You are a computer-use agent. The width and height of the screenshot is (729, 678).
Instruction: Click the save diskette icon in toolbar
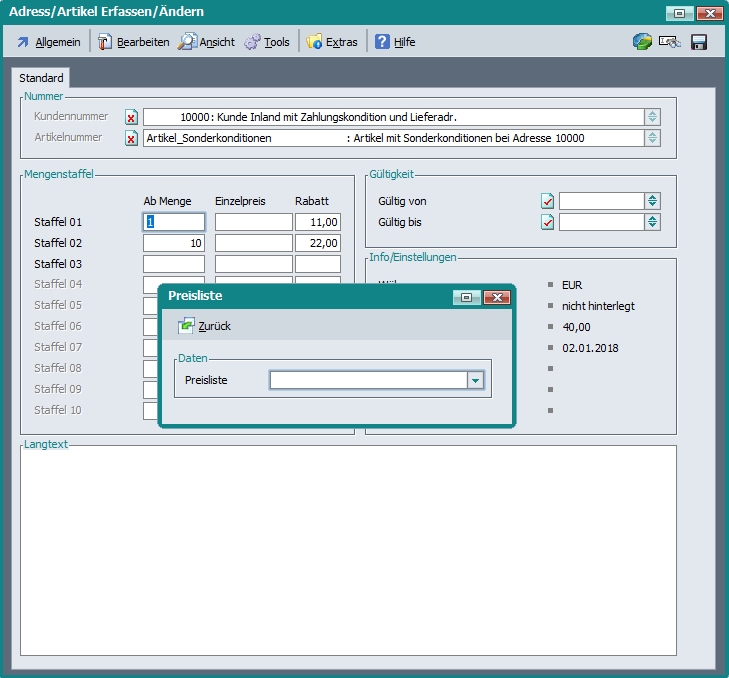699,42
